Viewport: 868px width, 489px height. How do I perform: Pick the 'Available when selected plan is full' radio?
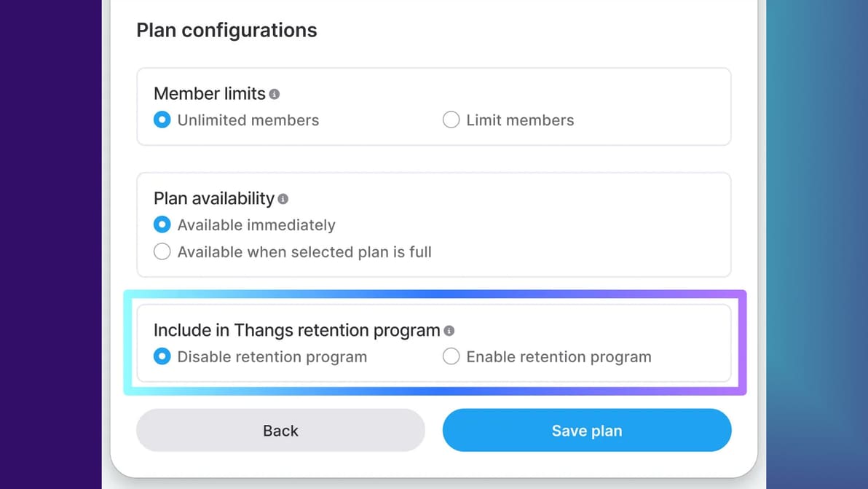(x=162, y=252)
